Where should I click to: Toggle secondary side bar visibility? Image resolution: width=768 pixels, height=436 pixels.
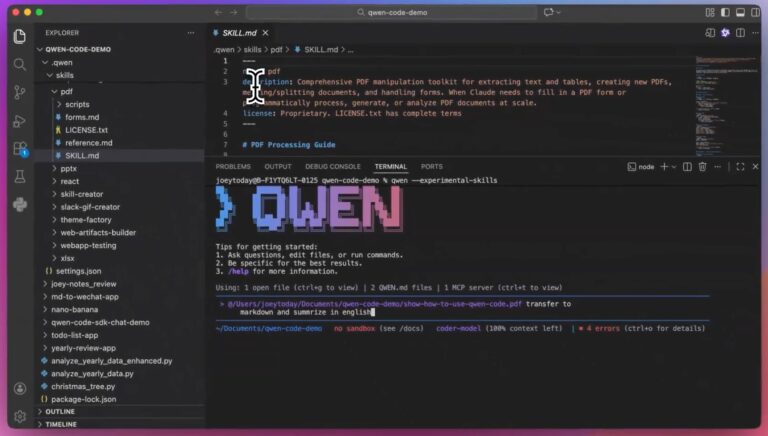755,12
